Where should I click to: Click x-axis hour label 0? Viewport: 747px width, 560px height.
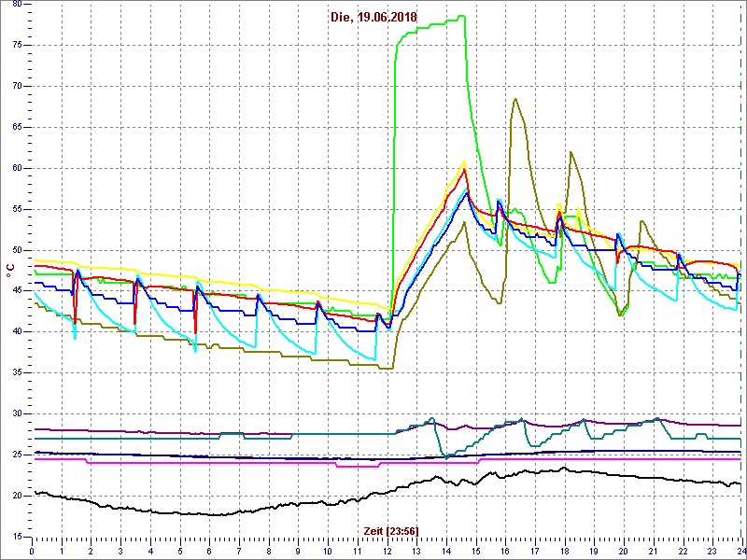coord(32,551)
